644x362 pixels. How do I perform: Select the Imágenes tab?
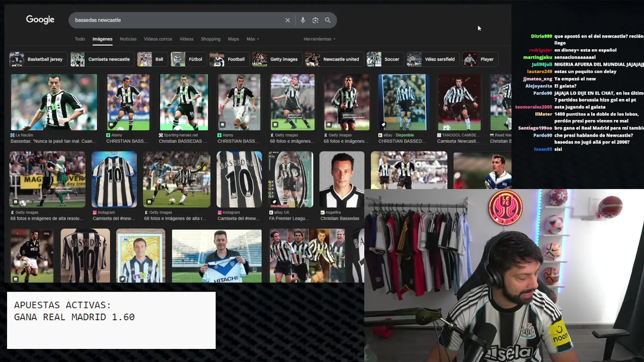102,39
